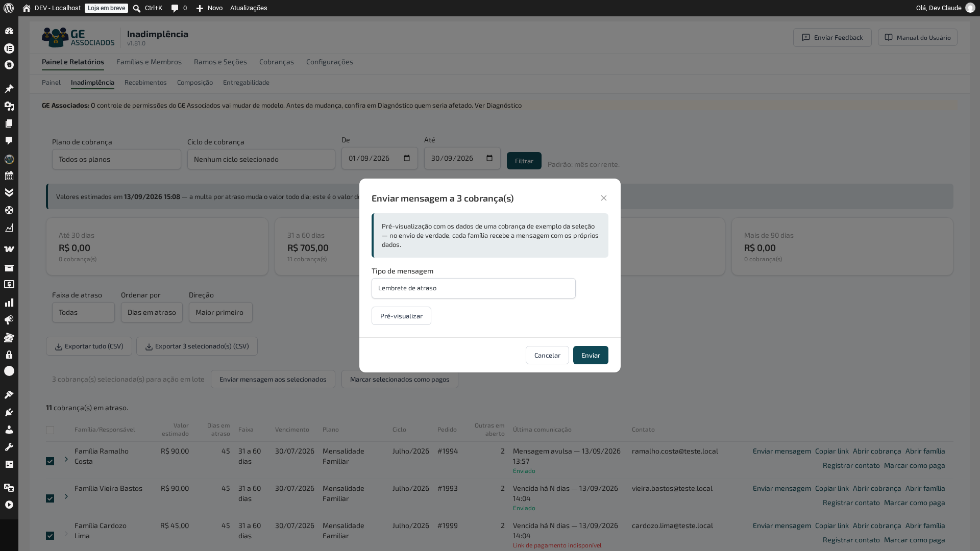Open the Ciclo de cobrança dropdown
980x551 pixels.
[261, 159]
